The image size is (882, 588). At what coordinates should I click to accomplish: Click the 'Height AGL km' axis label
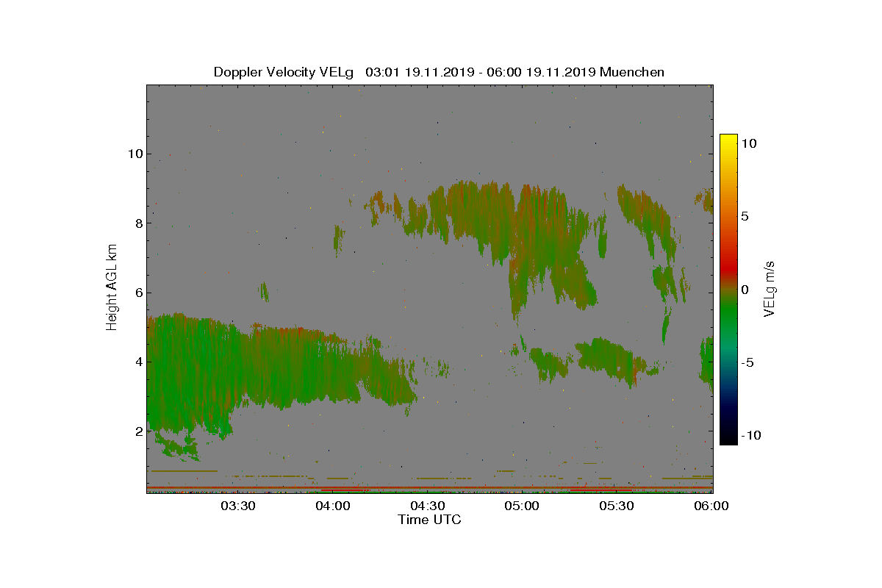pos(112,287)
